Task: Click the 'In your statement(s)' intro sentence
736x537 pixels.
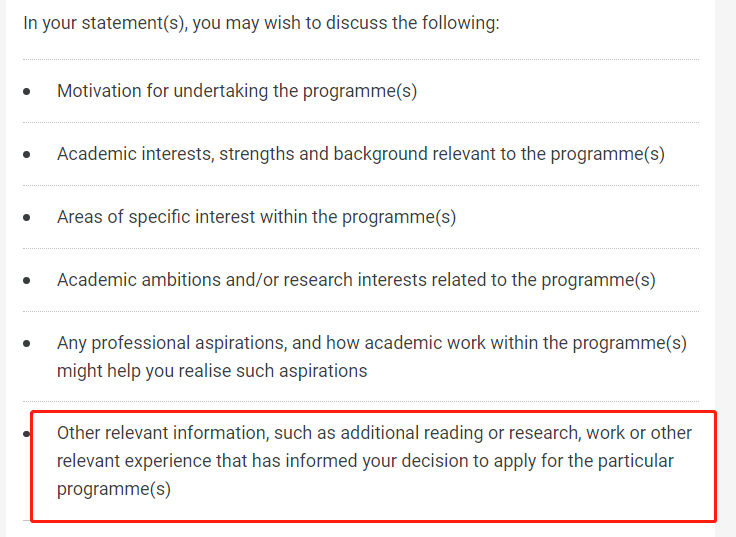Action: click(x=261, y=22)
